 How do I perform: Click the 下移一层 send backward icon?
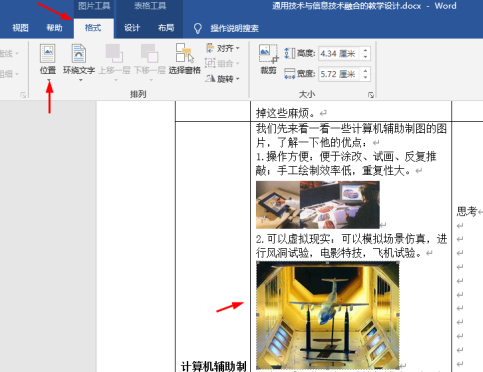pyautogui.click(x=149, y=53)
